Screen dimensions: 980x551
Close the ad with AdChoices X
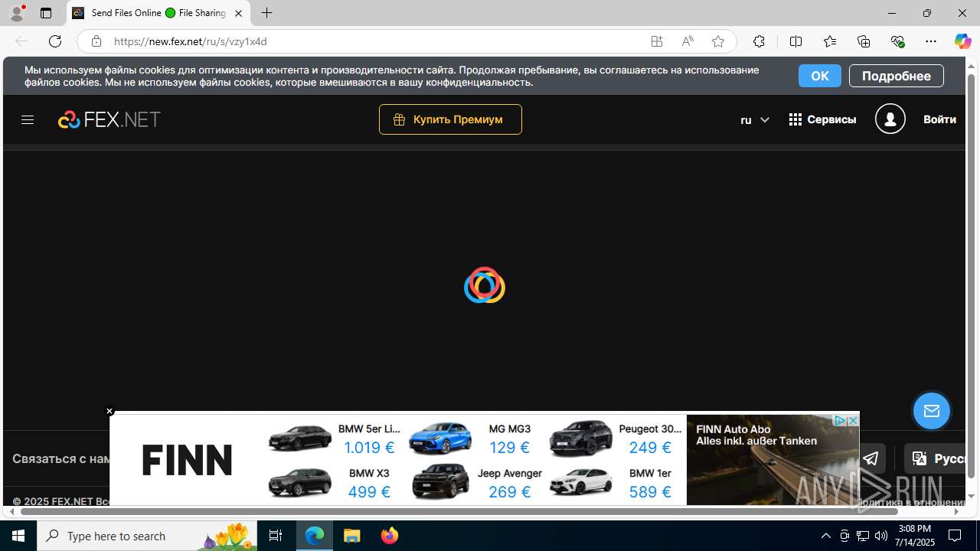click(852, 421)
